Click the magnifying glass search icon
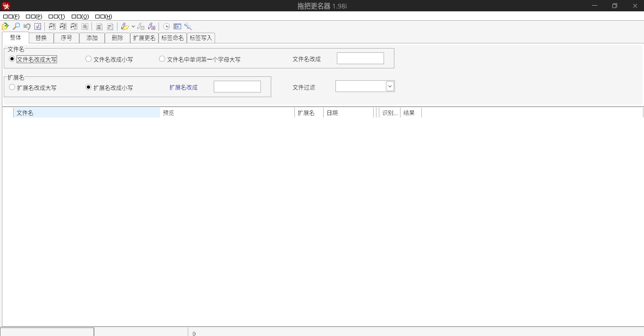Viewport: 644px width, 336px height. click(16, 26)
